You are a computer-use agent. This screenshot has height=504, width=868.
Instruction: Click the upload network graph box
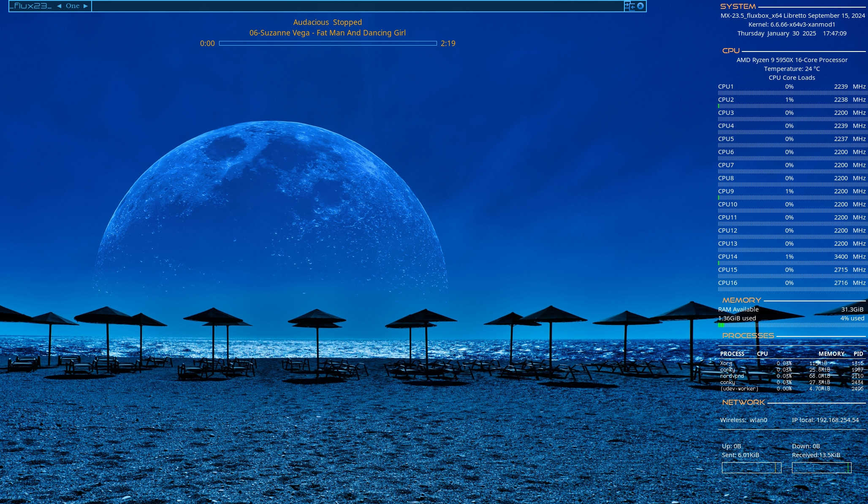[751, 468]
